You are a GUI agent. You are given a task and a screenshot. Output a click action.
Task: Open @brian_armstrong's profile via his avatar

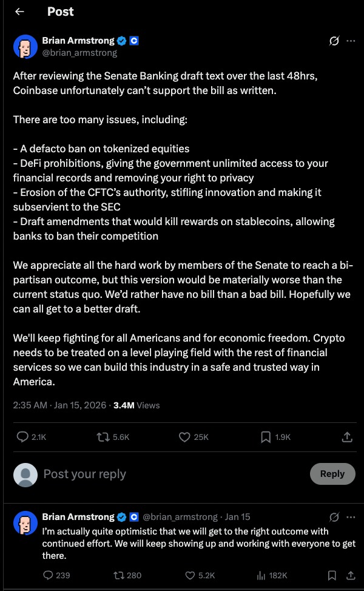click(x=24, y=46)
